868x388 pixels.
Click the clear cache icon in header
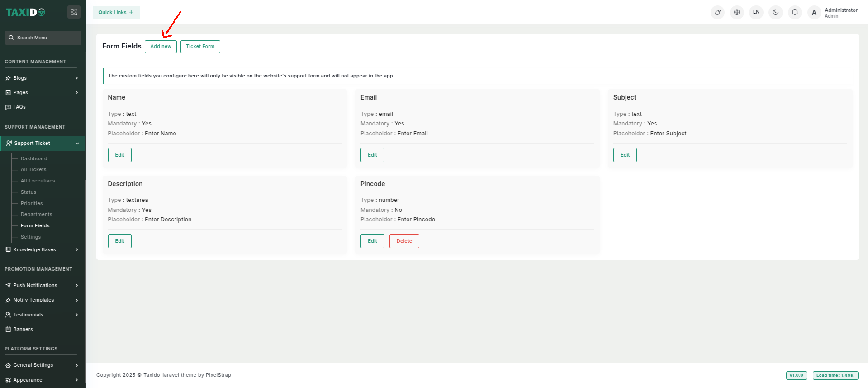click(x=717, y=12)
